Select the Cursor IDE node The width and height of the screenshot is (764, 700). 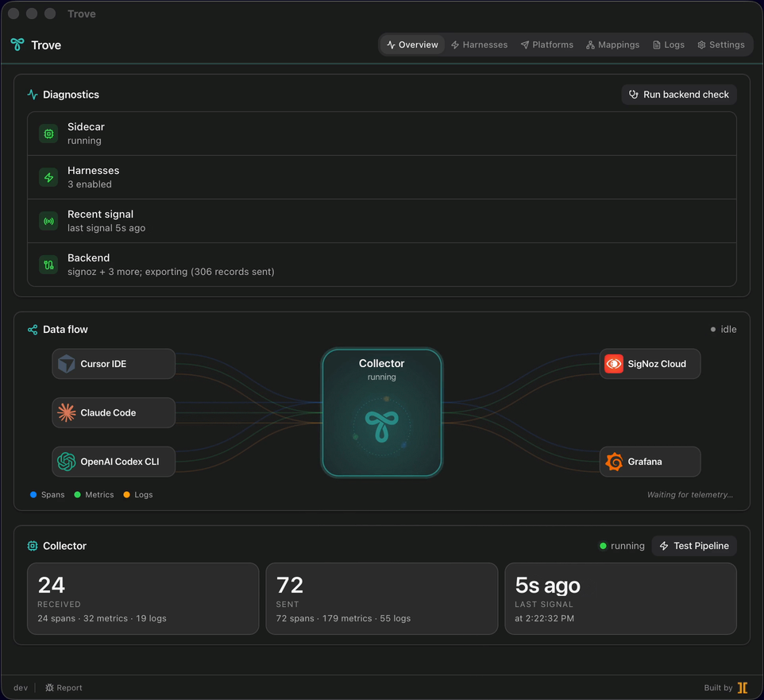[x=114, y=364]
